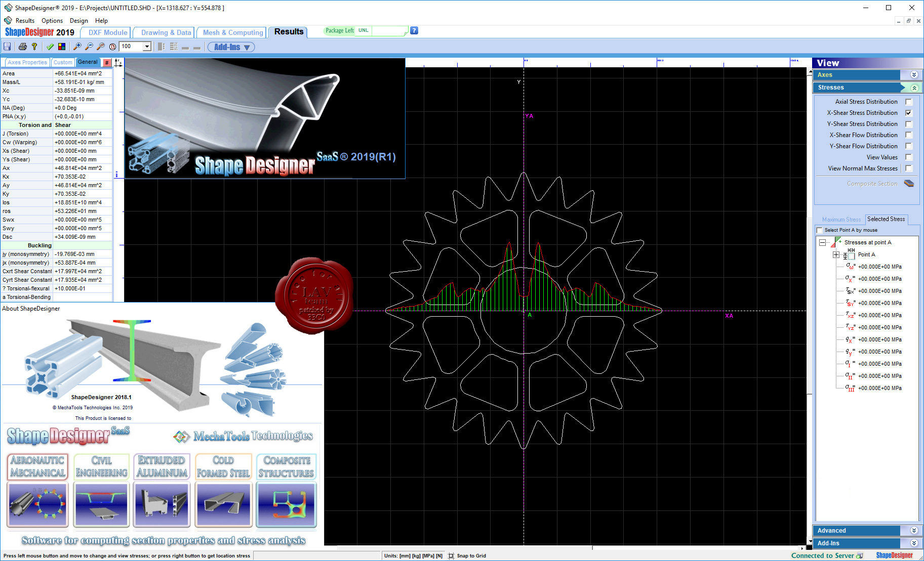The image size is (924, 561).
Task: Enable Y-Shear Stress Distribution checkbox
Action: coord(909,124)
